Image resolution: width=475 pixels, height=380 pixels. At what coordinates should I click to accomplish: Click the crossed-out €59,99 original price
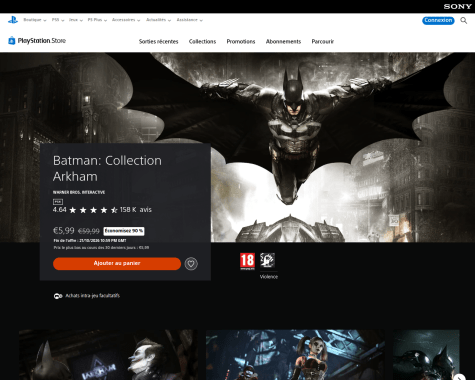[89, 231]
